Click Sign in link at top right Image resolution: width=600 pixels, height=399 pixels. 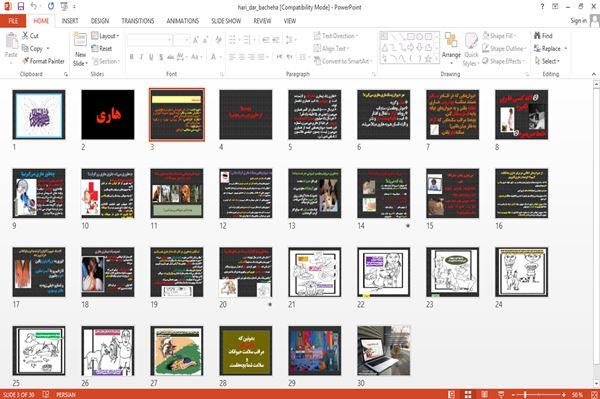578,21
